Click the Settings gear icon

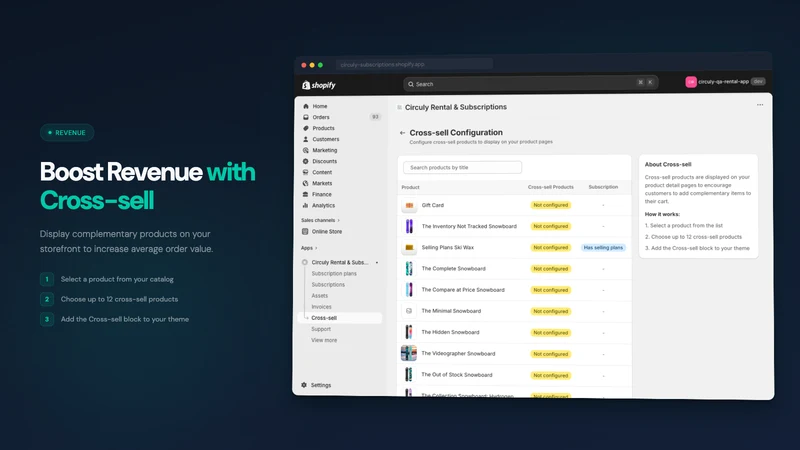tap(304, 385)
